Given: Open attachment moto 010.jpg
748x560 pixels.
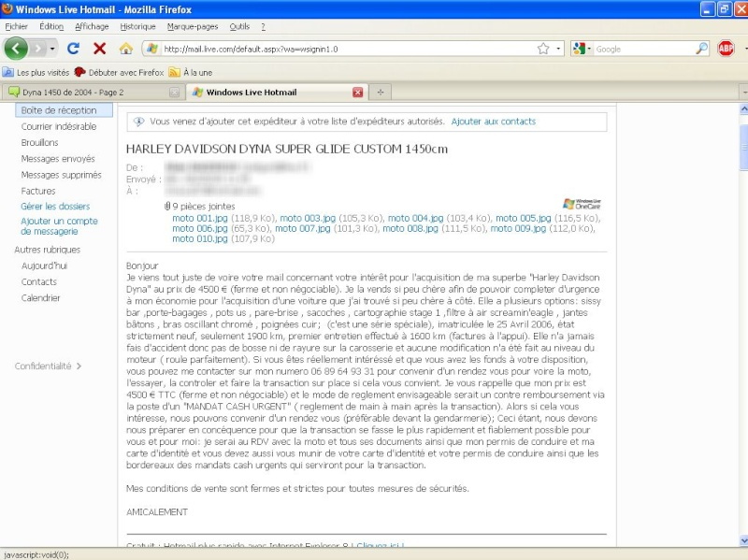Looking at the screenshot, I should 200,239.
